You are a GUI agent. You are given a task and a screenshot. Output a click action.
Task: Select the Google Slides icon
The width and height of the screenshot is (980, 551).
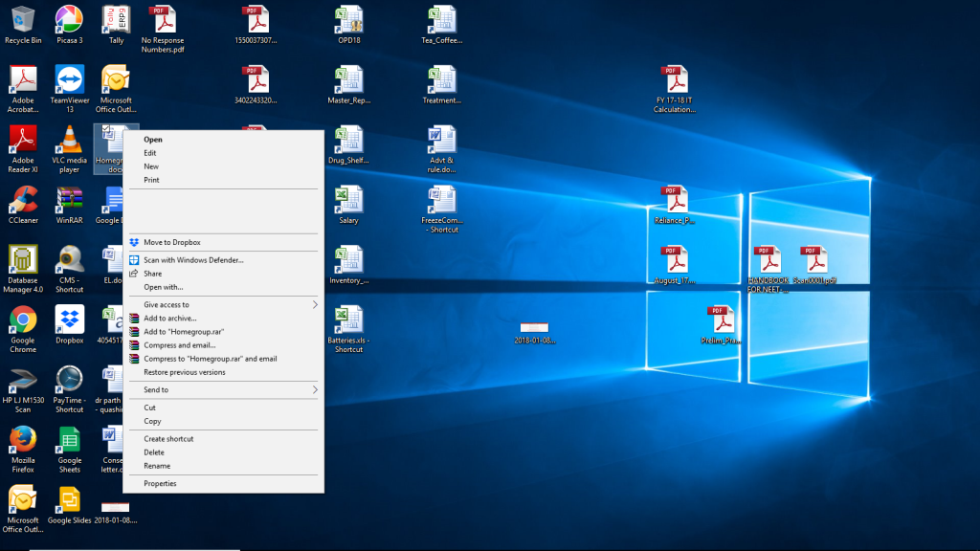[x=69, y=505]
